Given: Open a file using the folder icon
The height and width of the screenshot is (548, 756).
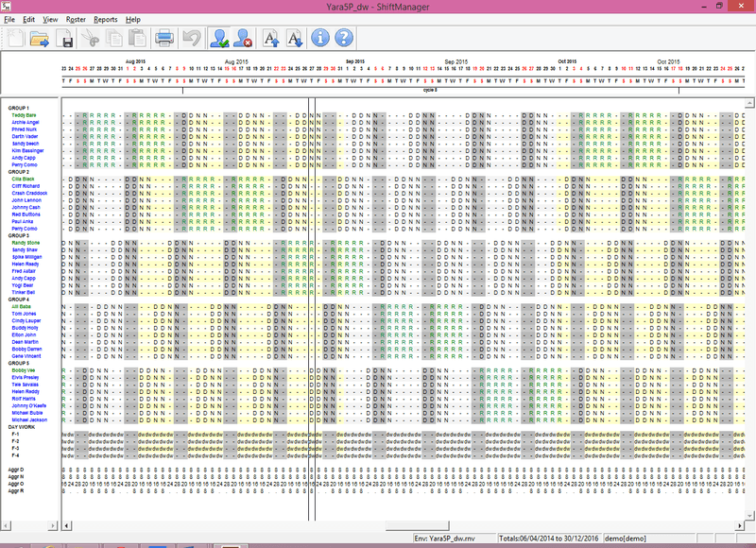Looking at the screenshot, I should click(40, 38).
